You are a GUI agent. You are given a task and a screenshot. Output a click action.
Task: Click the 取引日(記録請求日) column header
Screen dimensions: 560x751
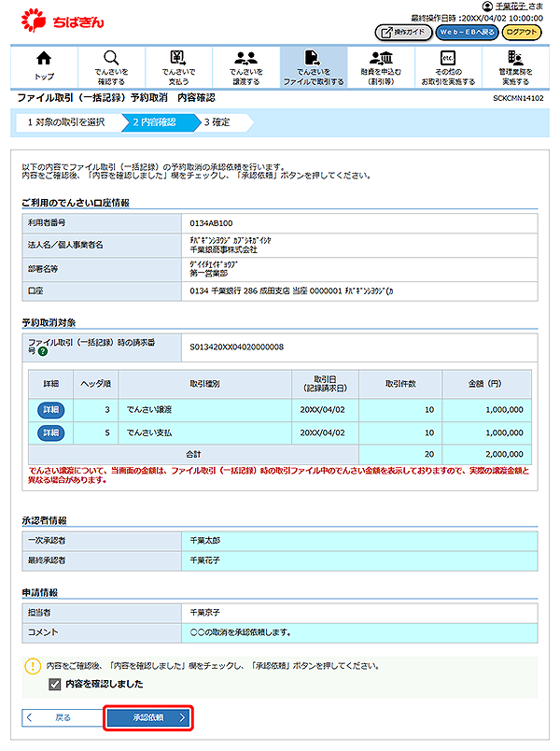pyautogui.click(x=325, y=384)
